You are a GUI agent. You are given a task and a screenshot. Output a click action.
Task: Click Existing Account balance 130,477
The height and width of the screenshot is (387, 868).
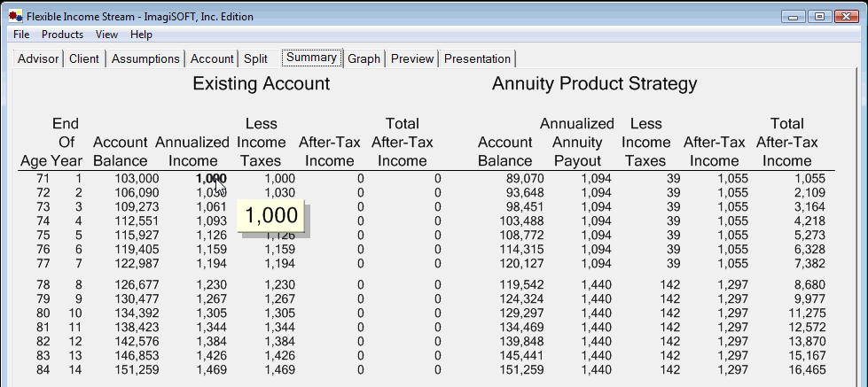click(x=137, y=299)
